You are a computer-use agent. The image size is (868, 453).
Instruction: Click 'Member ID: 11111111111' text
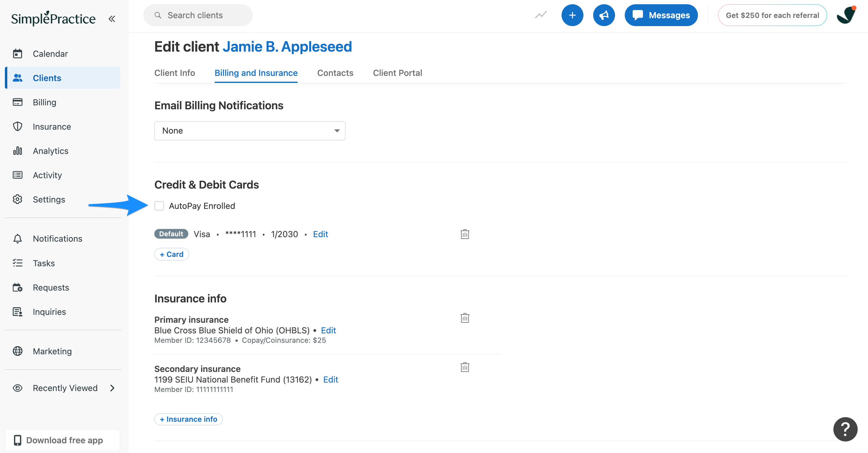coord(194,389)
